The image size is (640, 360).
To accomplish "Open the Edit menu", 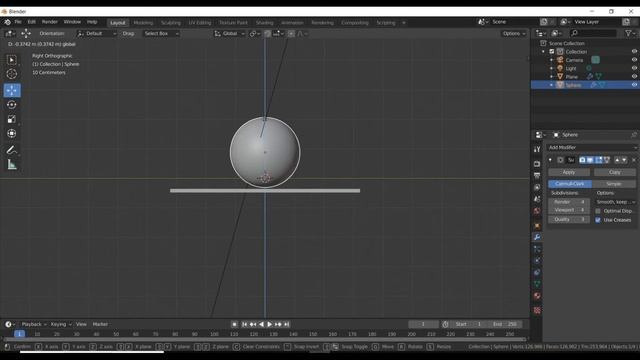I will click(x=31, y=22).
